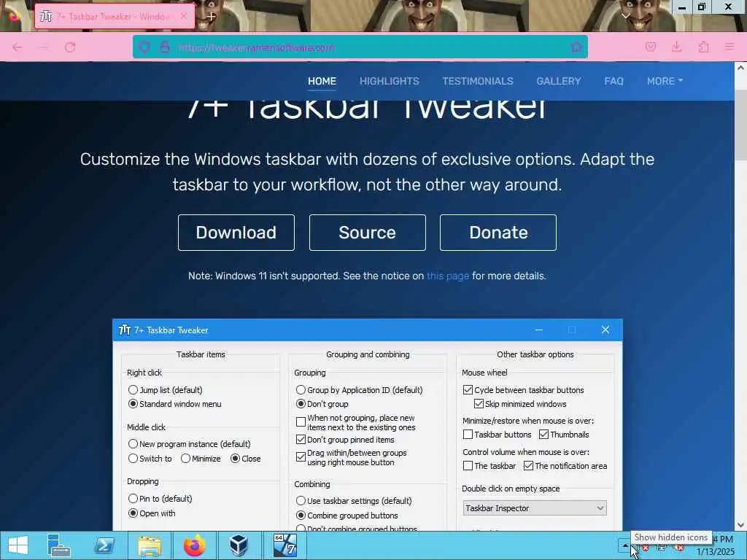Click the padlock site security icon
The image size is (747, 560).
(x=165, y=47)
